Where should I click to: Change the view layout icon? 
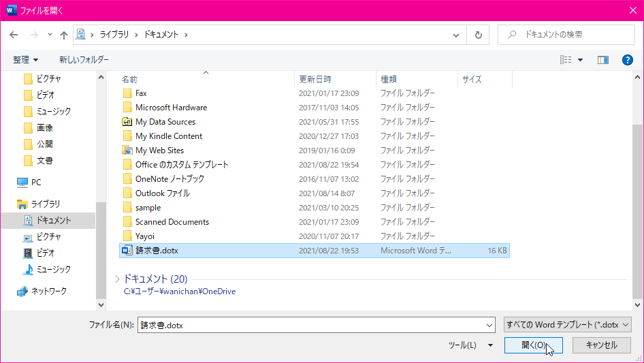[x=566, y=60]
